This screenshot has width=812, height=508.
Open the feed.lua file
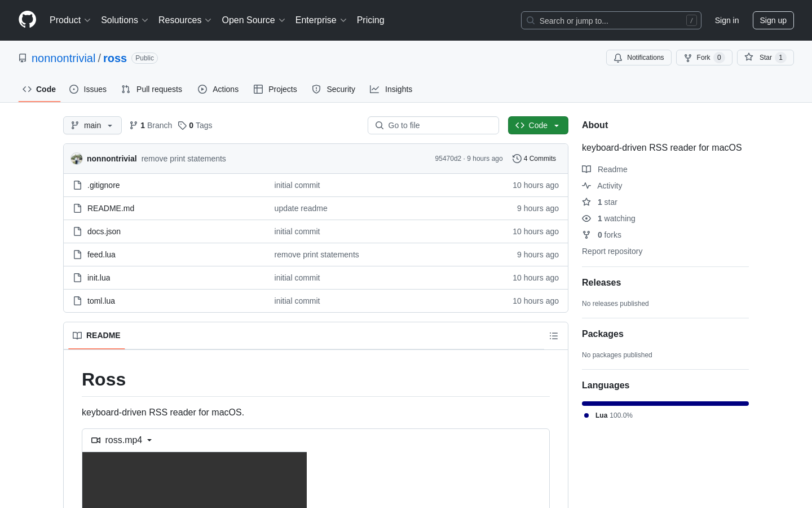pyautogui.click(x=101, y=255)
